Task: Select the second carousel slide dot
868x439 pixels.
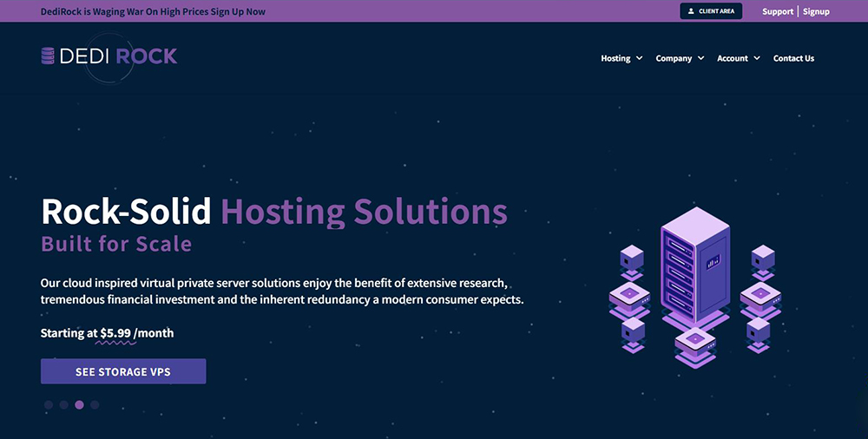Action: pos(64,404)
